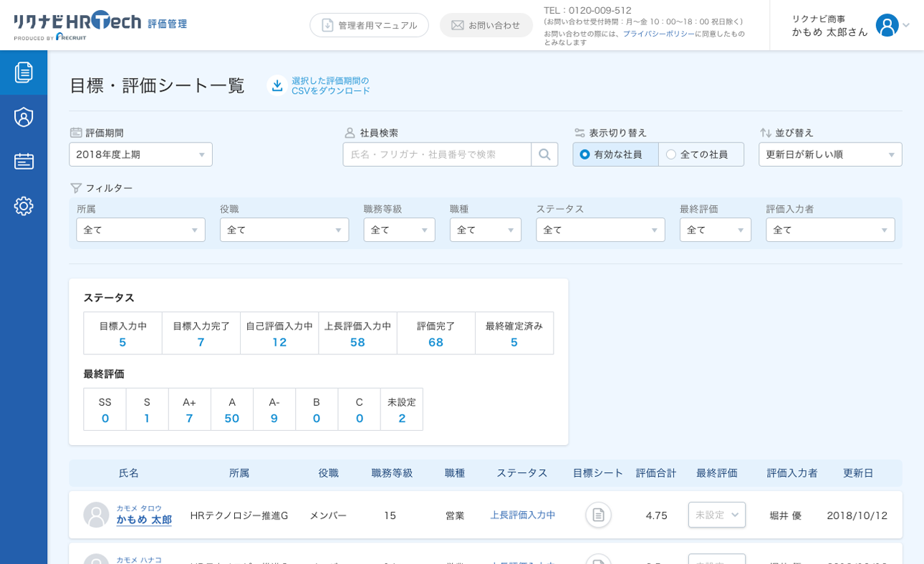Expand the 最終評価 filter dropdown
This screenshot has width=924, height=564.
[x=716, y=230]
